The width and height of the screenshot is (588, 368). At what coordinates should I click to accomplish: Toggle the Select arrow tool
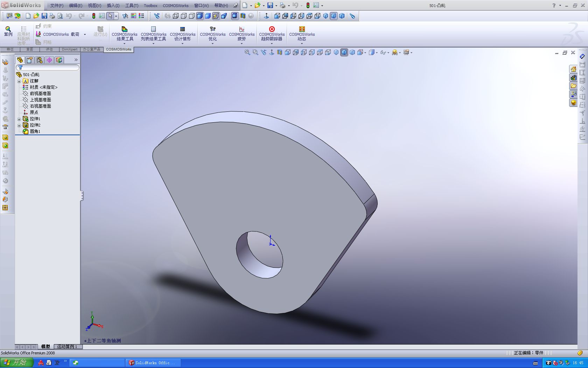pyautogui.click(x=110, y=16)
